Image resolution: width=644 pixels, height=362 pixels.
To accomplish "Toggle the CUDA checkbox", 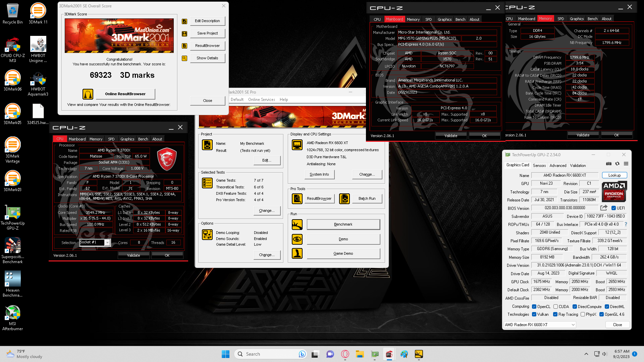I will tap(555, 307).
